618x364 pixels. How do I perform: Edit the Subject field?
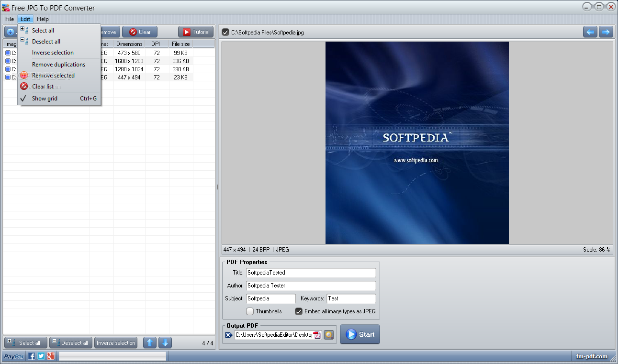tap(271, 298)
